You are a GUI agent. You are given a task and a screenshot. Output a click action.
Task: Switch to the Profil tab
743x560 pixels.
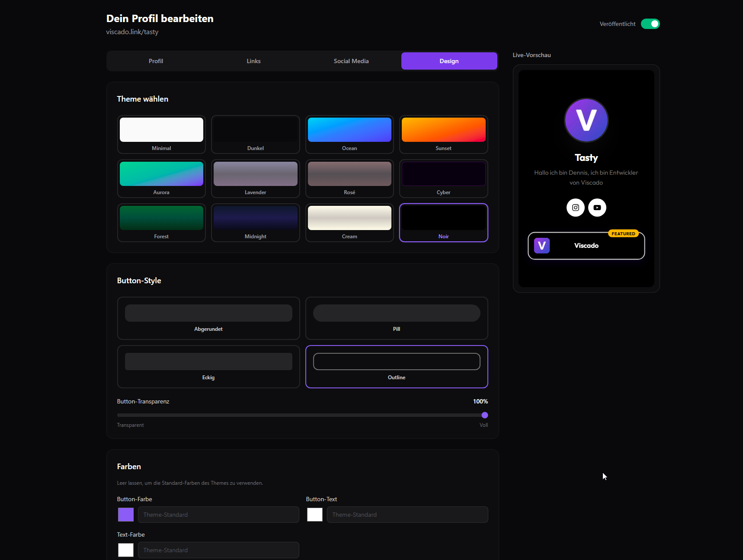coord(155,61)
